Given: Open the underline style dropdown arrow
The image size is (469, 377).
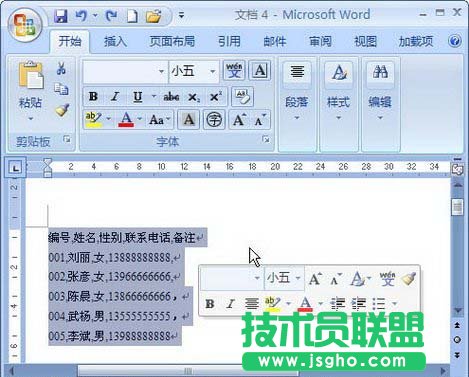Looking at the screenshot, I should (154, 97).
